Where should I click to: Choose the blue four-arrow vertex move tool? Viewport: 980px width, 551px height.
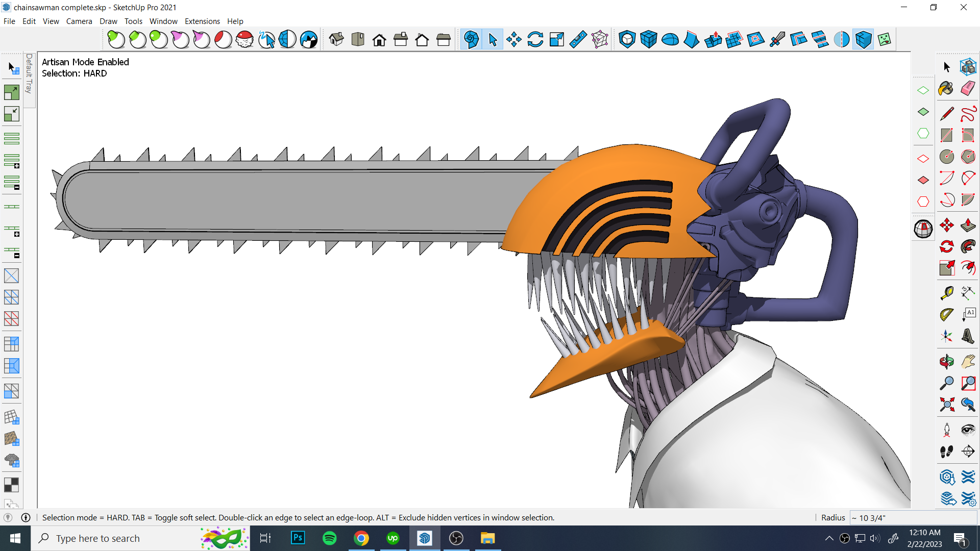point(514,39)
